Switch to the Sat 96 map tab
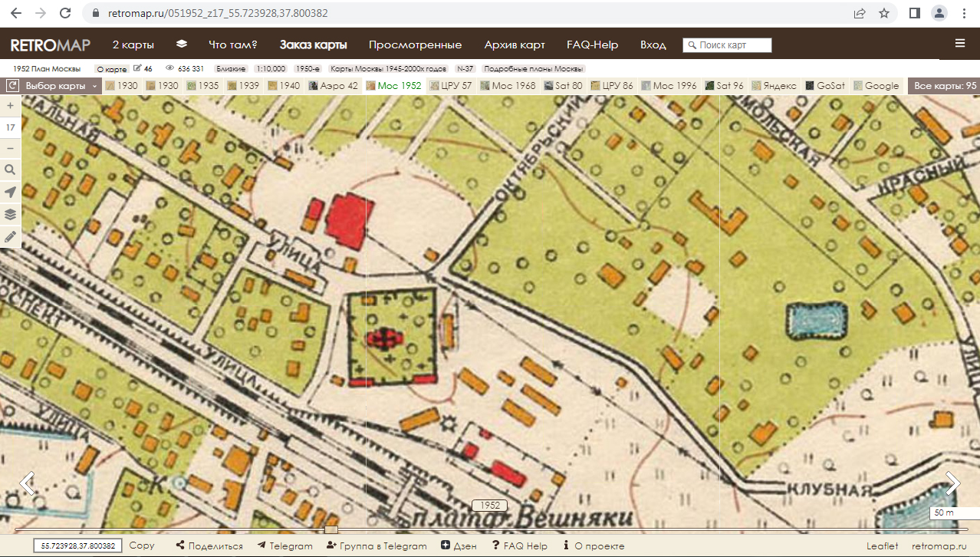Image resolution: width=980 pixels, height=557 pixels. [x=725, y=86]
